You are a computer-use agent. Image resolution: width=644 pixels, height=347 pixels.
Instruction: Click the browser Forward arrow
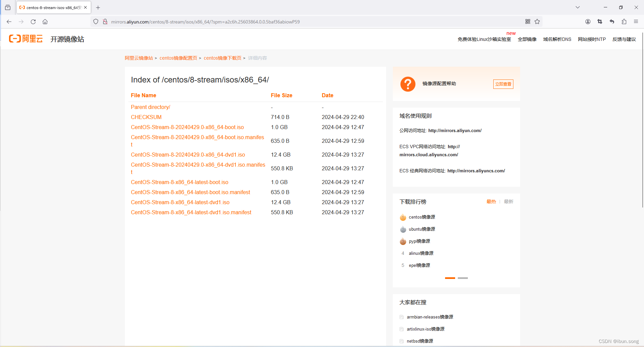pyautogui.click(x=21, y=22)
